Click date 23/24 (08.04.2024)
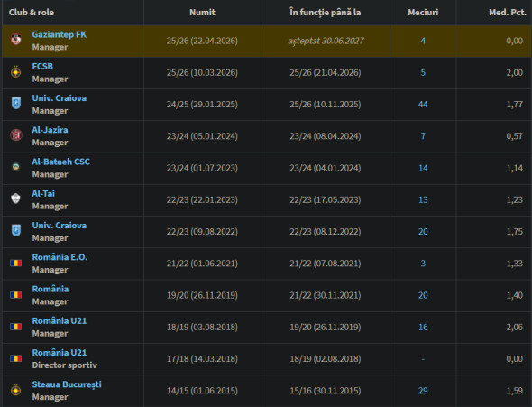The height and width of the screenshot is (407, 532). [x=325, y=136]
